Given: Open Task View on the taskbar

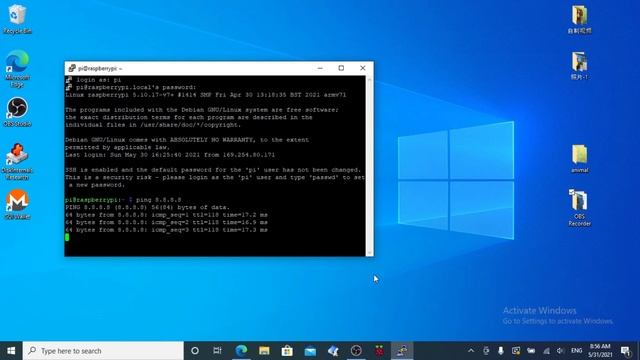Looking at the screenshot, I should point(217,351).
